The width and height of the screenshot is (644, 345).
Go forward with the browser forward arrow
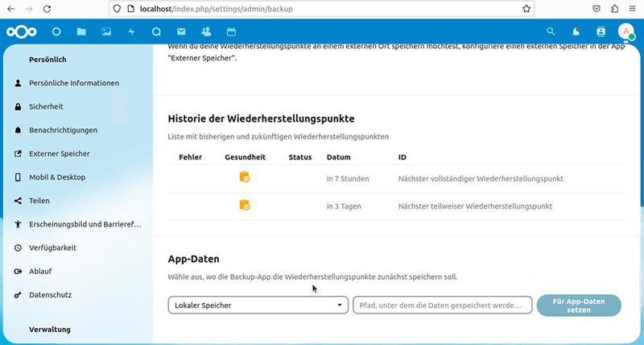pyautogui.click(x=29, y=9)
